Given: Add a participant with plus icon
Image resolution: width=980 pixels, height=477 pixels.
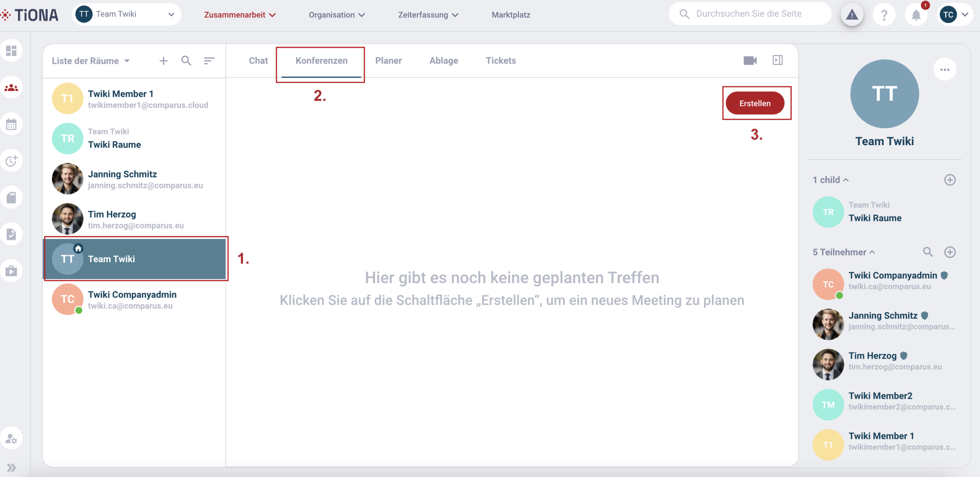Looking at the screenshot, I should click(x=950, y=252).
